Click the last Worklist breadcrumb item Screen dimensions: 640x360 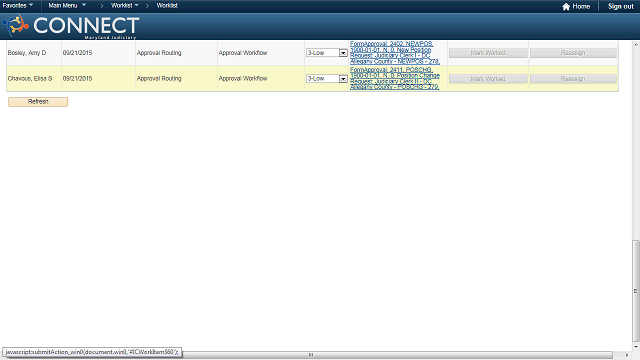167,5
